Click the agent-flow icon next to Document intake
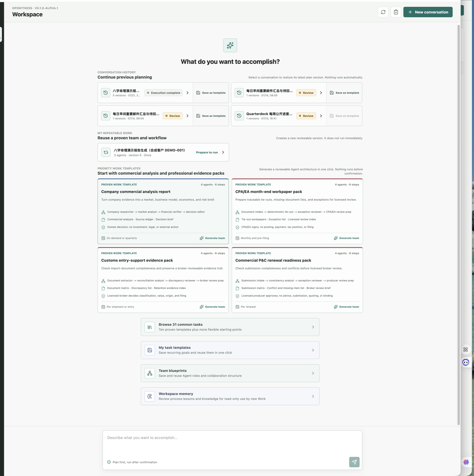 [x=237, y=212]
